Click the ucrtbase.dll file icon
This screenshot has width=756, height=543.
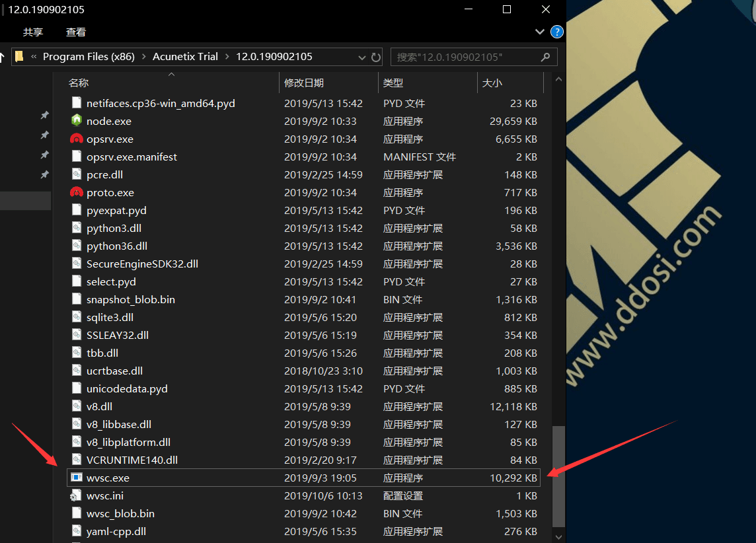[x=76, y=370]
